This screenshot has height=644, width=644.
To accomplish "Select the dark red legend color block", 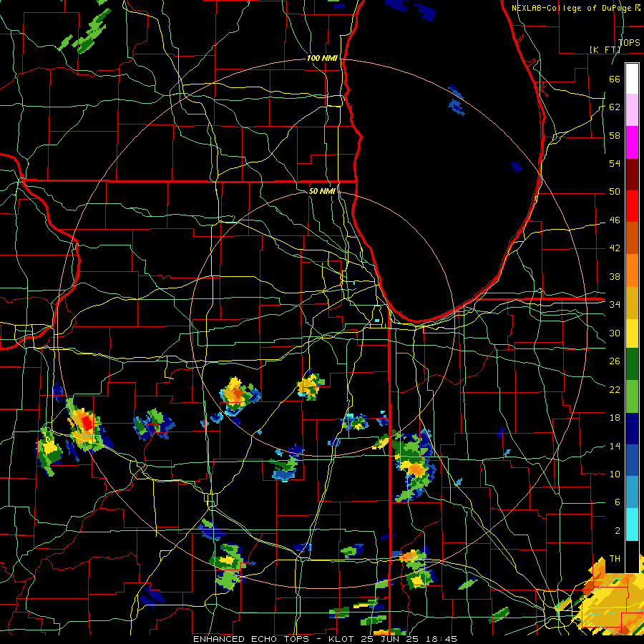I will click(x=632, y=175).
